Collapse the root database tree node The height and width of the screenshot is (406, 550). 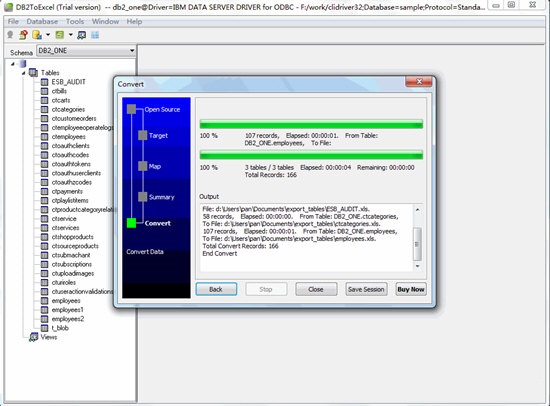[13, 64]
